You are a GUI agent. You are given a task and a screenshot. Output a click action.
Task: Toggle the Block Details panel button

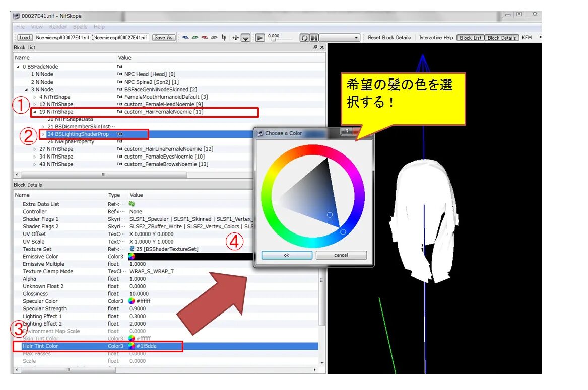tap(502, 38)
